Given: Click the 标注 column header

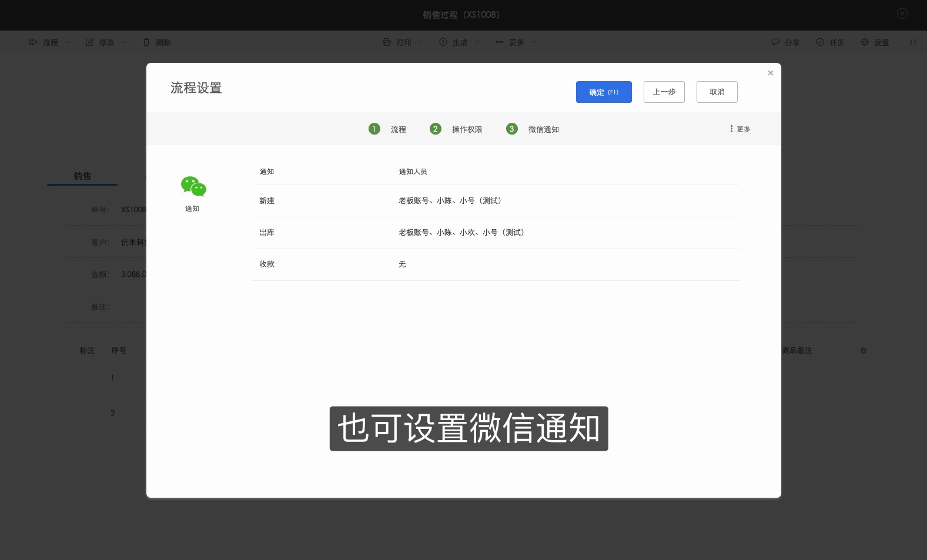Looking at the screenshot, I should coord(87,350).
